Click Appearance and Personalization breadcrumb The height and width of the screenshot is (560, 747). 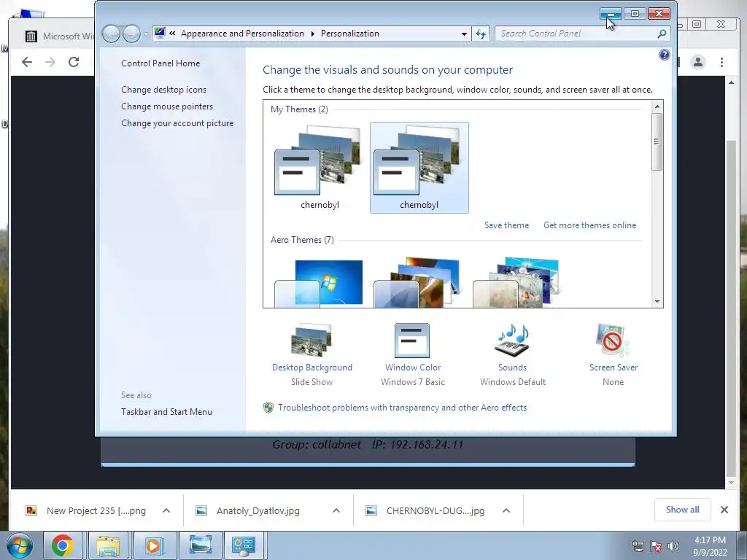tap(242, 34)
